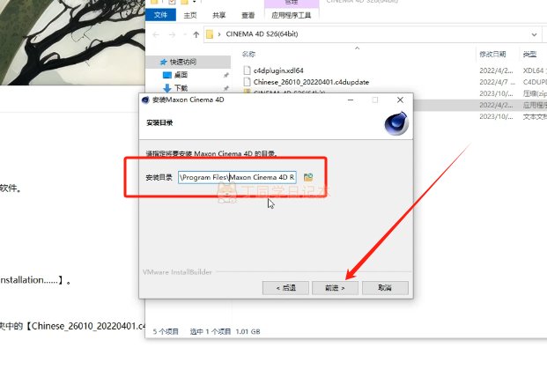
Task: Select 下载 in navigation pane
Action: coord(181,88)
